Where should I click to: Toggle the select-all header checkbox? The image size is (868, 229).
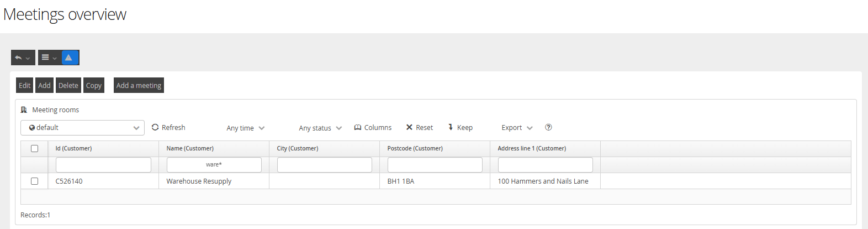pos(35,148)
